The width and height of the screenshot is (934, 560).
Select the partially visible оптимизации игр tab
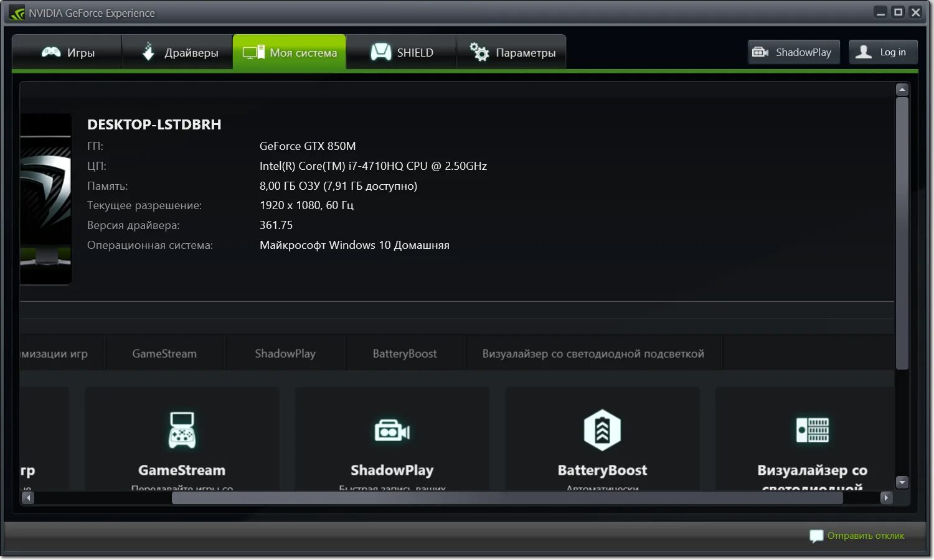pos(61,353)
